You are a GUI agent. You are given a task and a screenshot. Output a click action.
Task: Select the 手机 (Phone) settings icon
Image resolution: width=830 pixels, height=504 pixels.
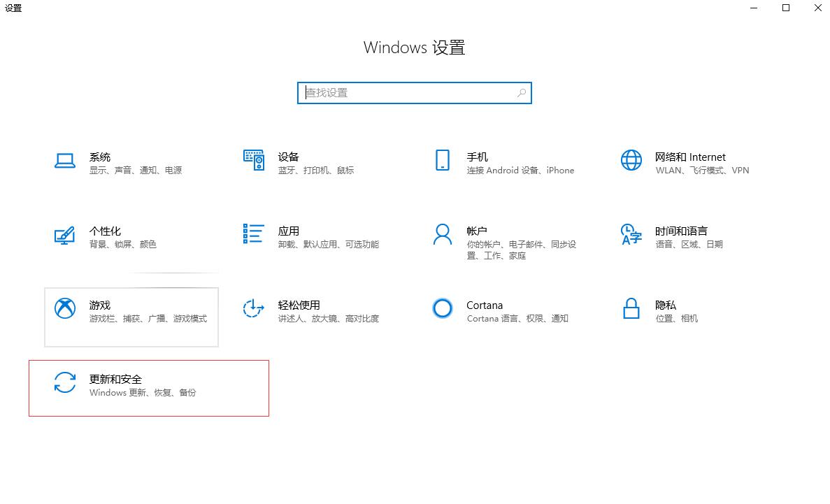point(442,161)
